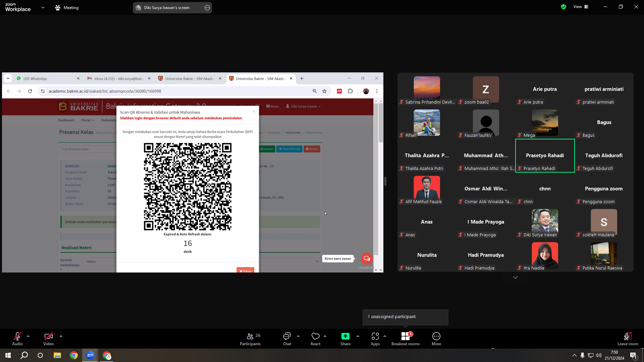The image size is (644, 362).
Task: Open the More options menu
Action: coord(436,339)
